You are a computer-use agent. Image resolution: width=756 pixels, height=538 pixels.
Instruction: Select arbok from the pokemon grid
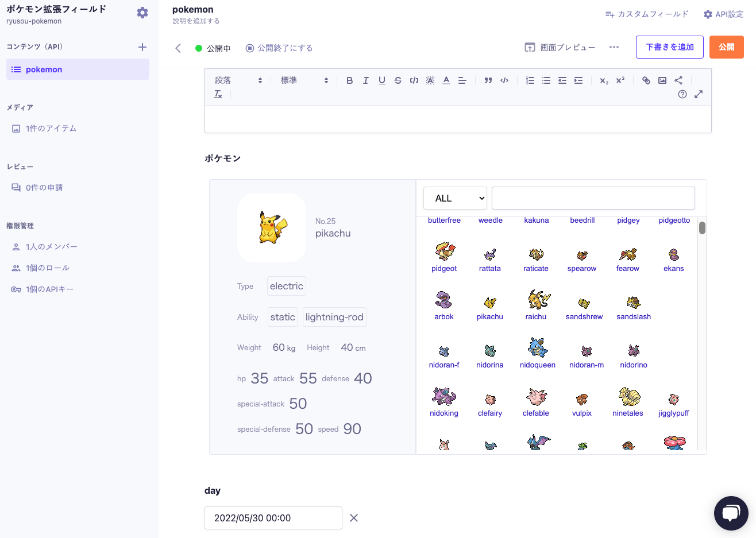444,305
